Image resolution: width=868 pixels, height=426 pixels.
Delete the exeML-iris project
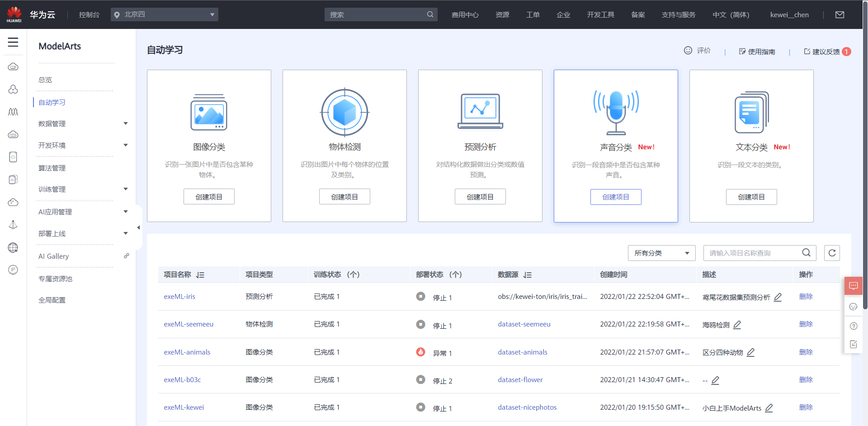pos(806,296)
